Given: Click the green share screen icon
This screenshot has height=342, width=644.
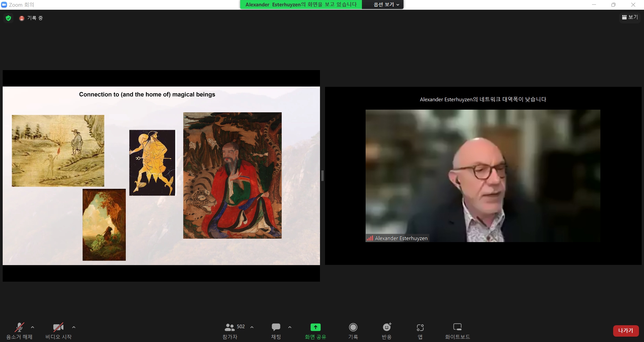Looking at the screenshot, I should click(316, 327).
